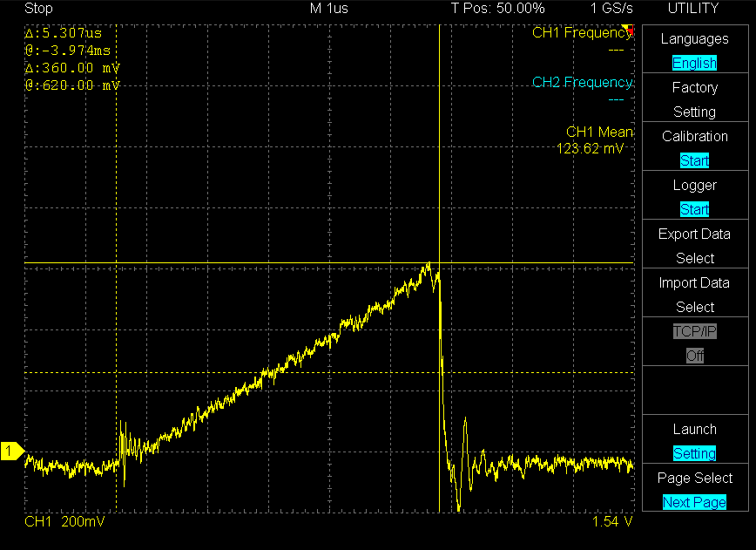Open Export Data Select
756x550 pixels.
pos(695,246)
